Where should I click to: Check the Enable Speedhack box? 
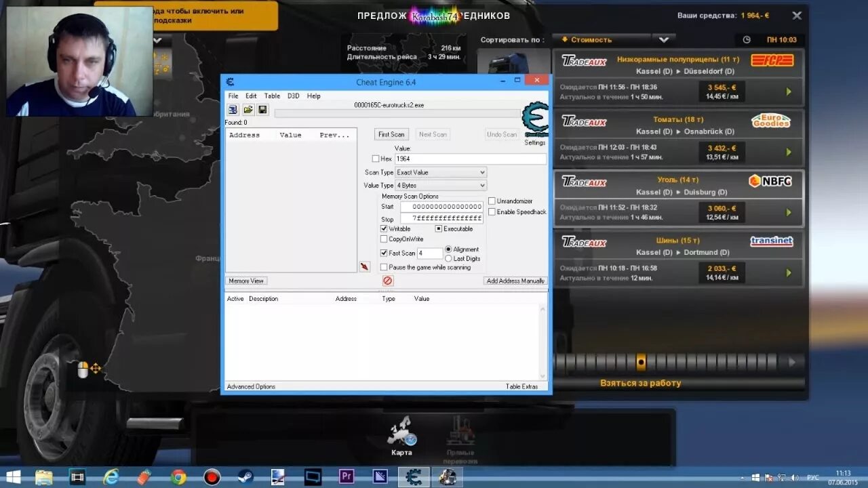click(x=492, y=211)
